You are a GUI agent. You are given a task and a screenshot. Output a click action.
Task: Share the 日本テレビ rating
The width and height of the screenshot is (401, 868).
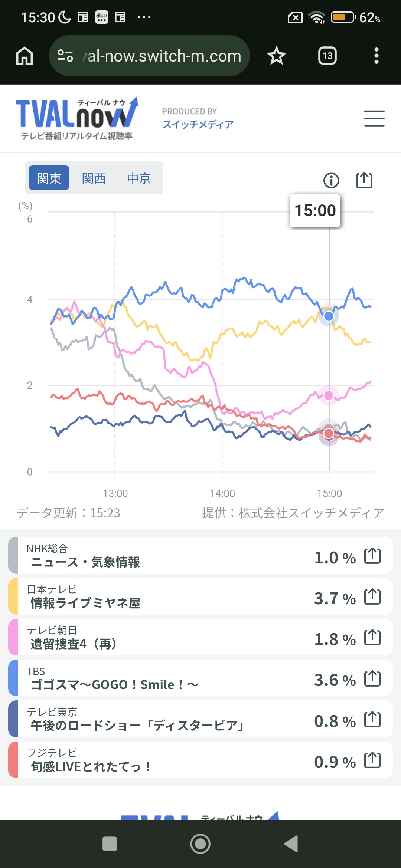tap(372, 596)
